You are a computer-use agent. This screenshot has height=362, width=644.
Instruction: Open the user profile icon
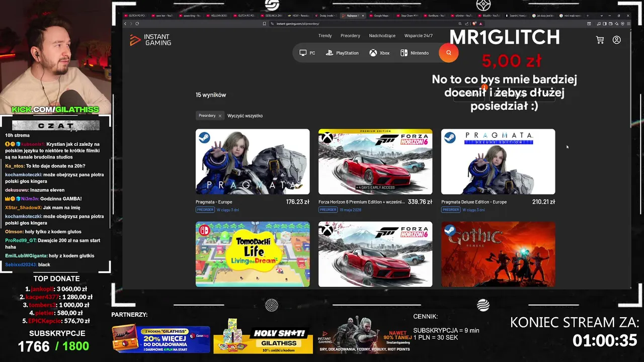[x=617, y=40]
